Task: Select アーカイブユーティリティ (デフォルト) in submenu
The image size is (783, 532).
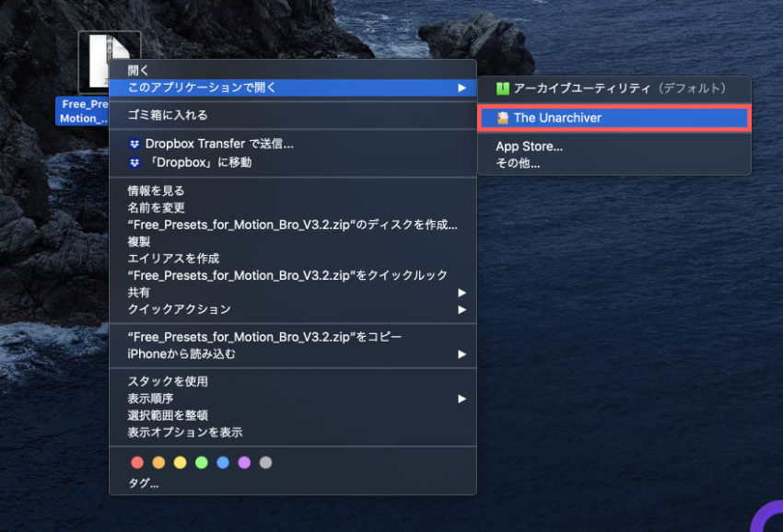Action: pos(614,89)
